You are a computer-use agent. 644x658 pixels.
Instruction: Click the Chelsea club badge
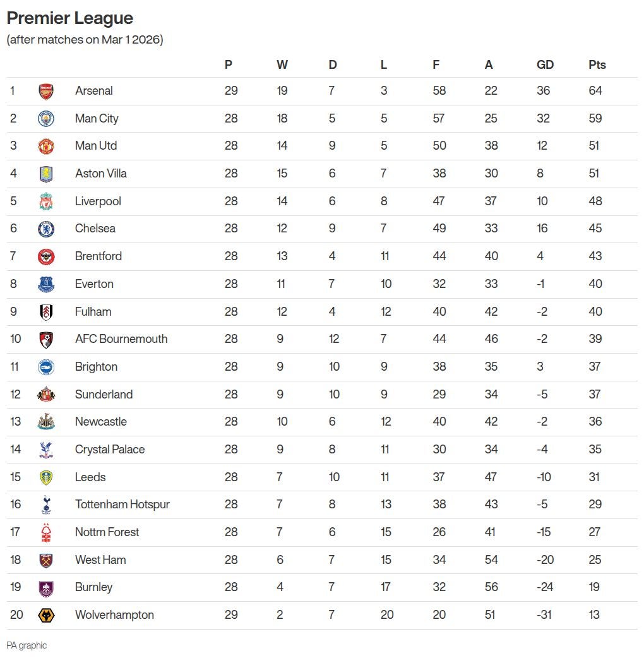coord(46,229)
